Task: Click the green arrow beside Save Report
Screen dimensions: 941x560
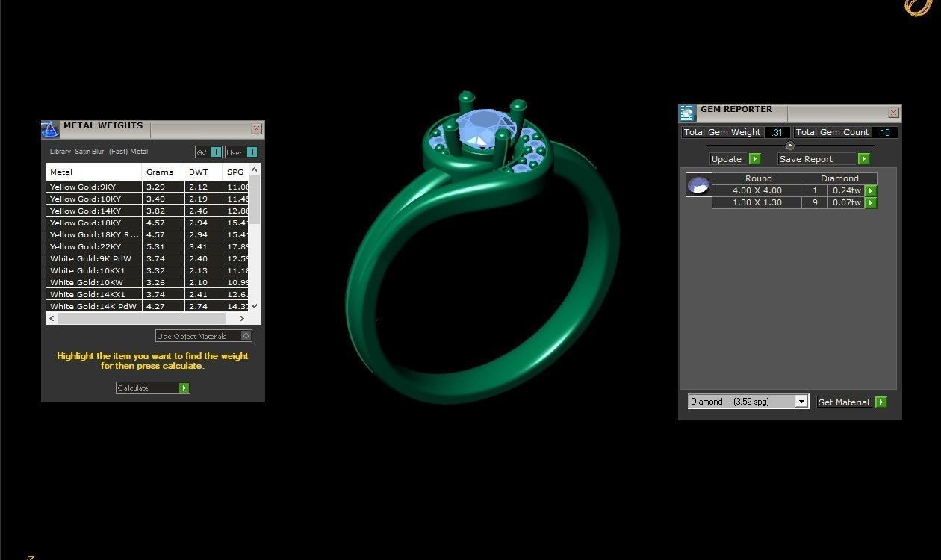Action: click(x=863, y=159)
